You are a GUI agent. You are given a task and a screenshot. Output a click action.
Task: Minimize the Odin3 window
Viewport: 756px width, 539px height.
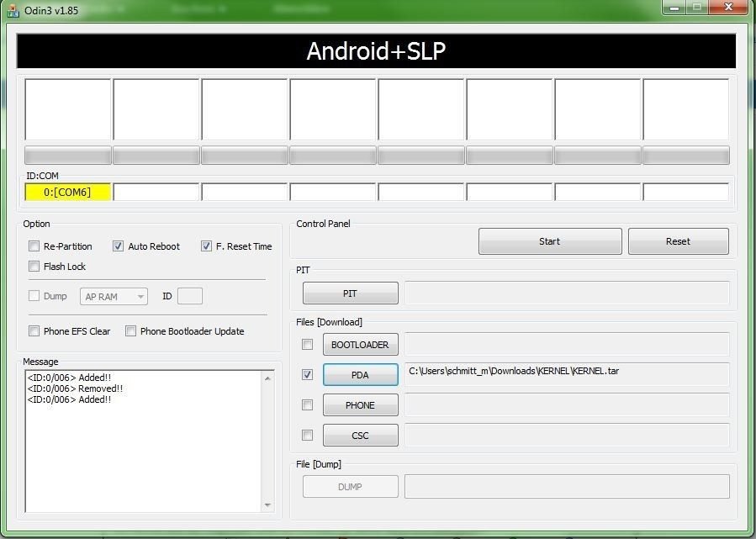[x=674, y=8]
